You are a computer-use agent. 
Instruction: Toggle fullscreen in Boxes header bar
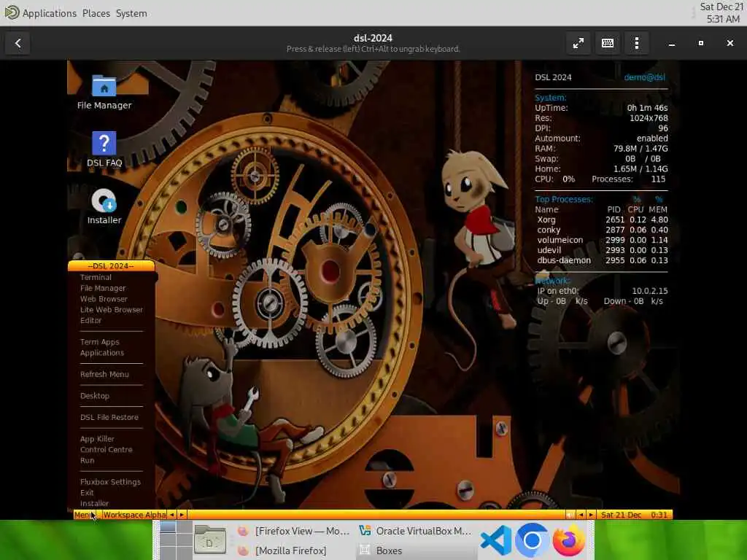[x=578, y=43]
